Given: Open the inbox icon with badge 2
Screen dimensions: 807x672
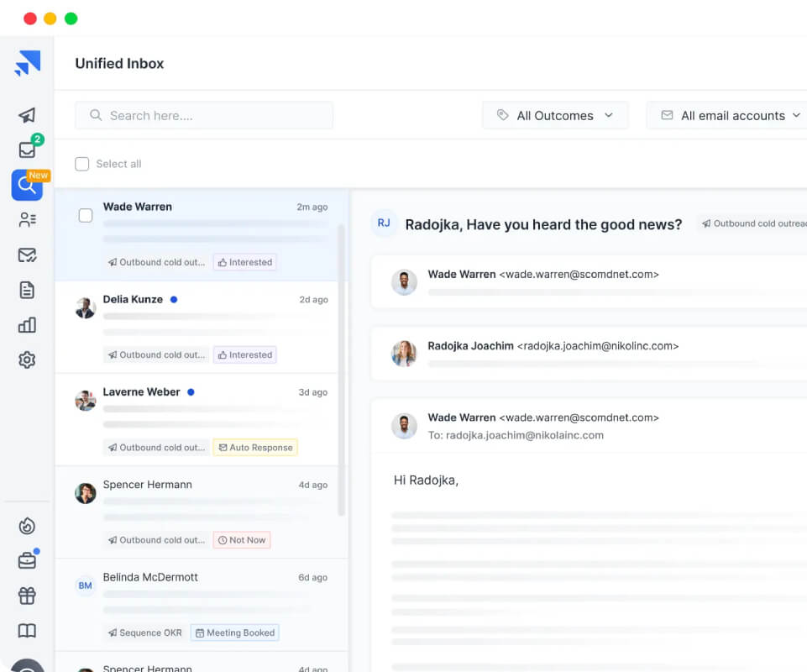Looking at the screenshot, I should 27,150.
